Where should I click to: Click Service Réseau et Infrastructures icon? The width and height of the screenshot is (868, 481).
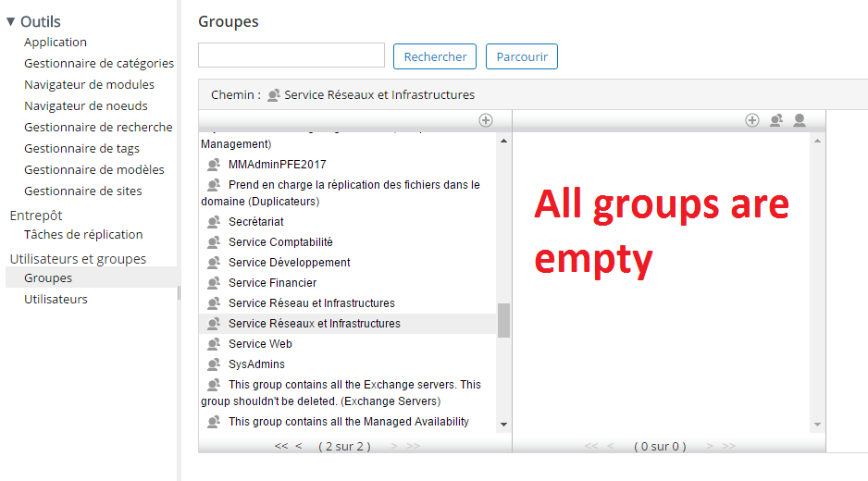(214, 304)
